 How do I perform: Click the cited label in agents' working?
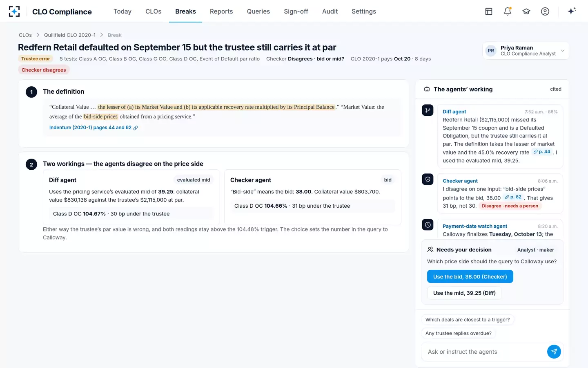tap(556, 89)
